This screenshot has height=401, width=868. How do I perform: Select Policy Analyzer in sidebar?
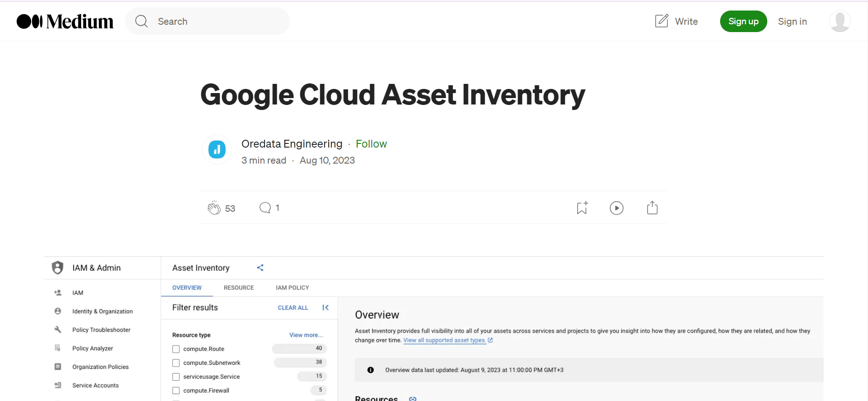(92, 348)
